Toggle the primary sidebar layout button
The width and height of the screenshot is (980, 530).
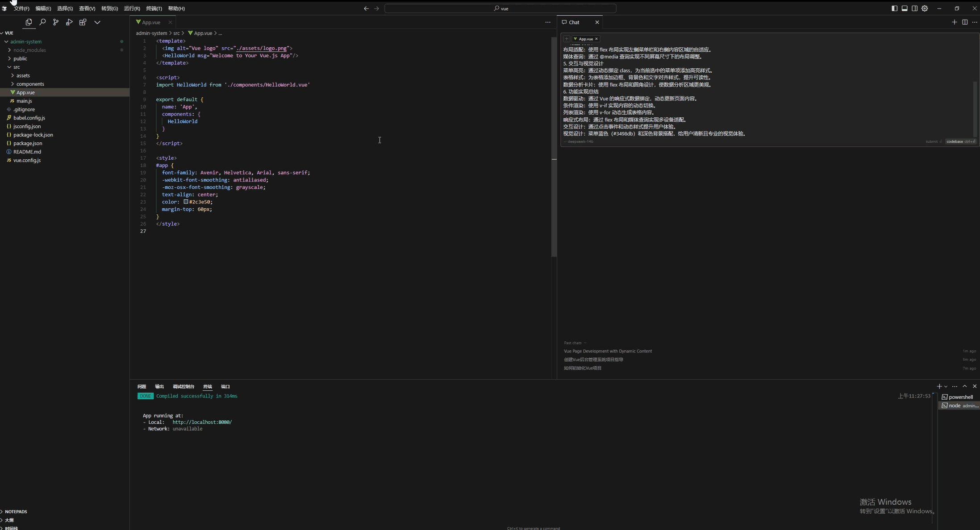coord(894,8)
